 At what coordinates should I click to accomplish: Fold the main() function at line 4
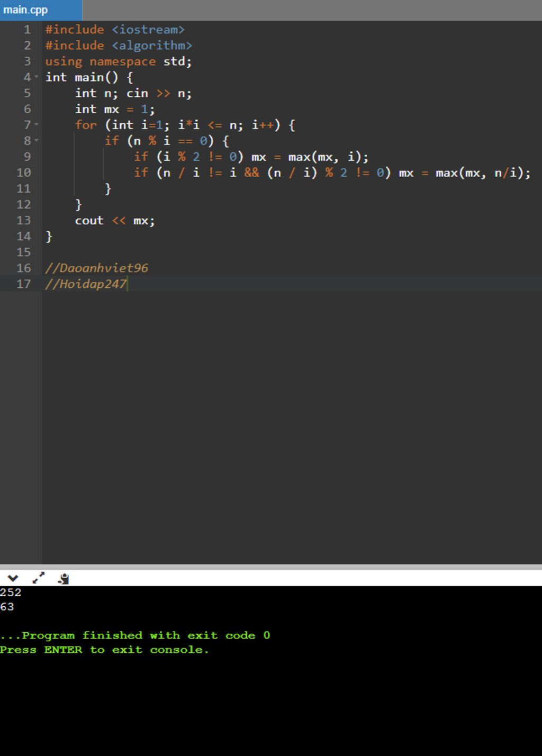(x=37, y=77)
